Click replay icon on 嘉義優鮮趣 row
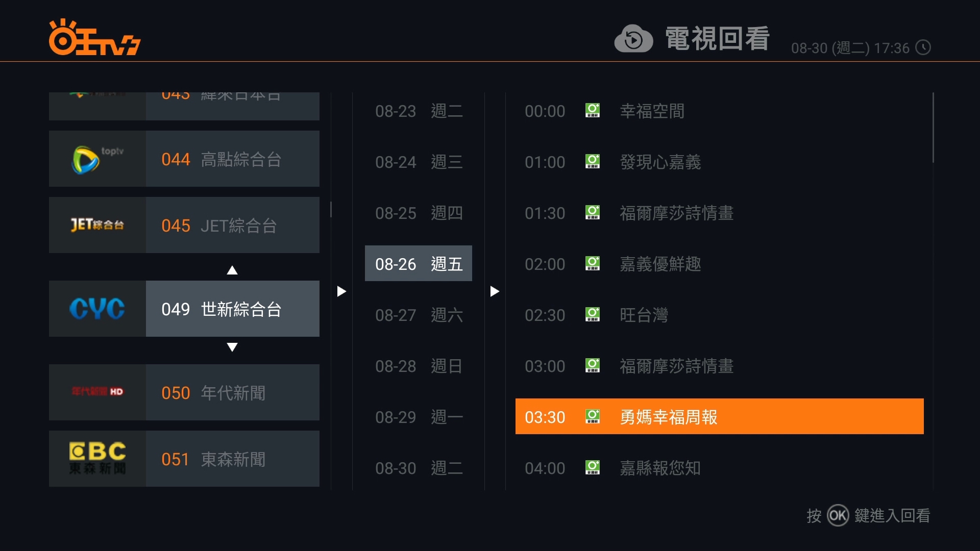The height and width of the screenshot is (551, 980). (593, 263)
